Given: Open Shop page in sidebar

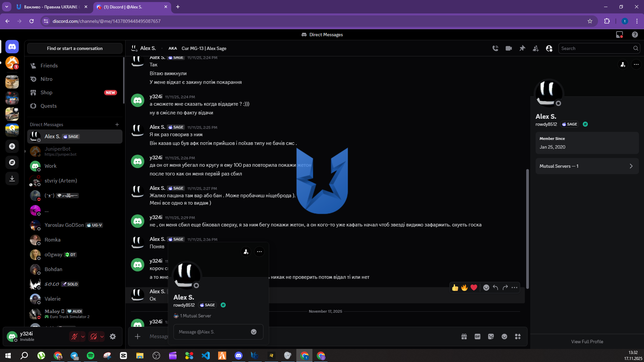Looking at the screenshot, I should point(75,93).
